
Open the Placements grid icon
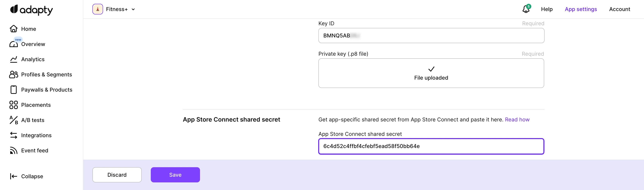(13, 105)
